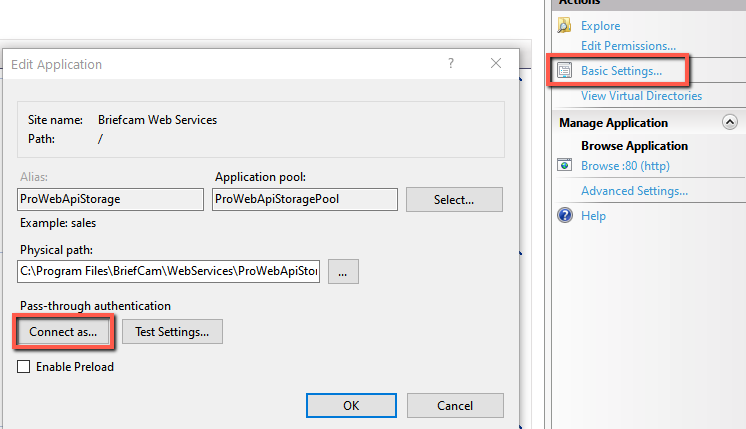Click the Alias field ProWebApiStorage
The height and width of the screenshot is (429, 746).
[110, 199]
